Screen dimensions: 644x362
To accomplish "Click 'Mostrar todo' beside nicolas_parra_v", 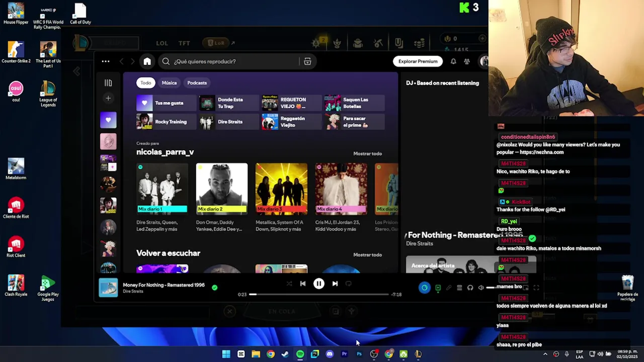I will pos(367,153).
